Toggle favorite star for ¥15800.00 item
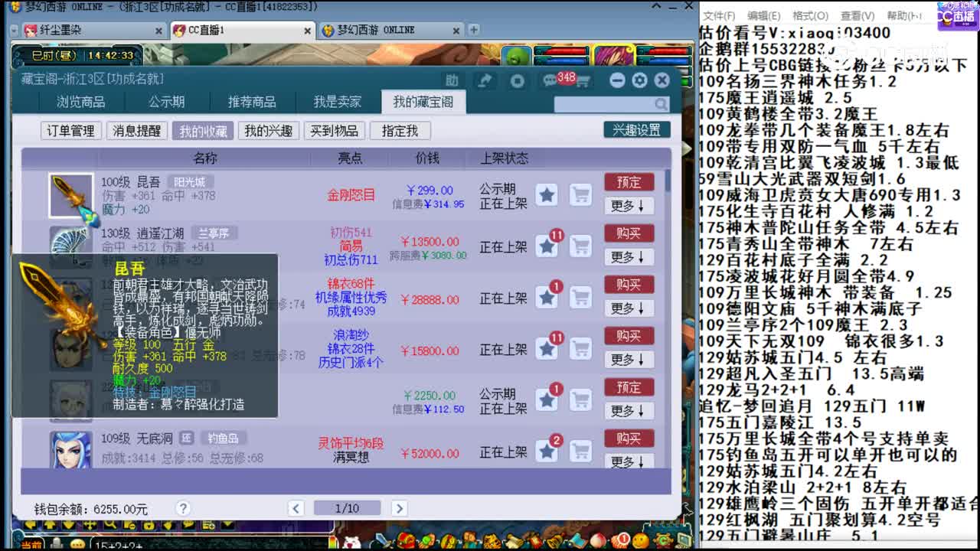 tap(547, 349)
